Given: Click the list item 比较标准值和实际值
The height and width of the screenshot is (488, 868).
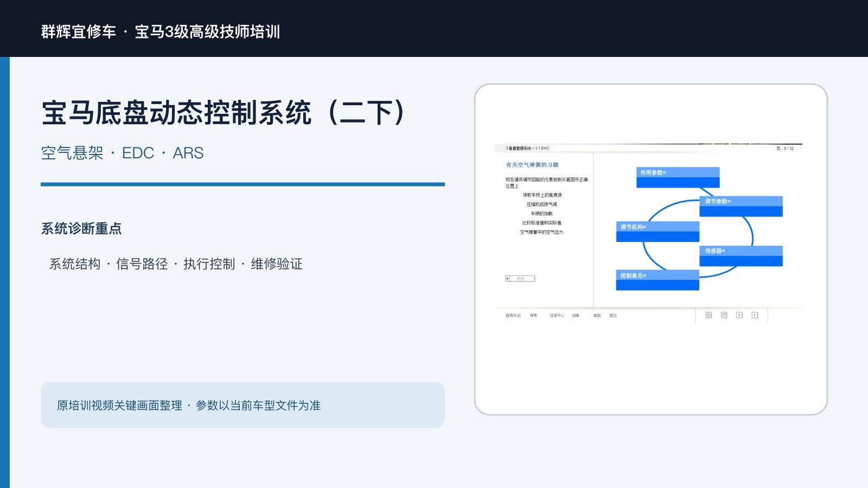Looking at the screenshot, I should click(541, 223).
